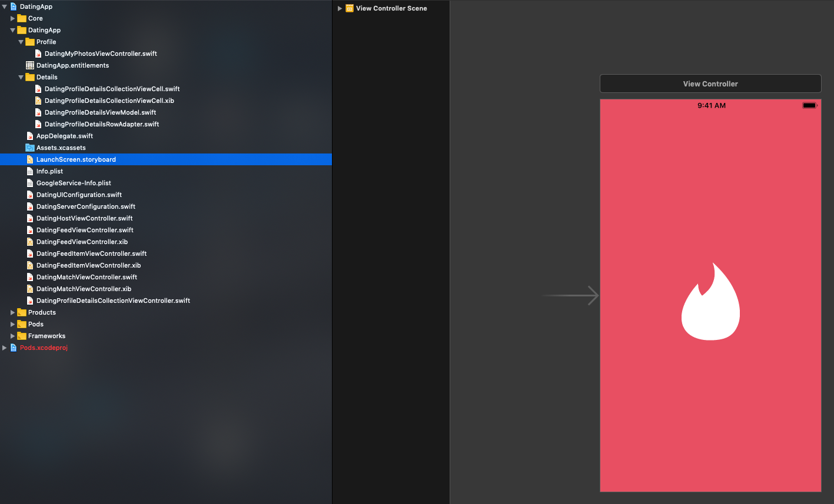Viewport: 834px width, 504px height.
Task: Select DatingProfileDetailsViewModel.swift
Action: [100, 112]
